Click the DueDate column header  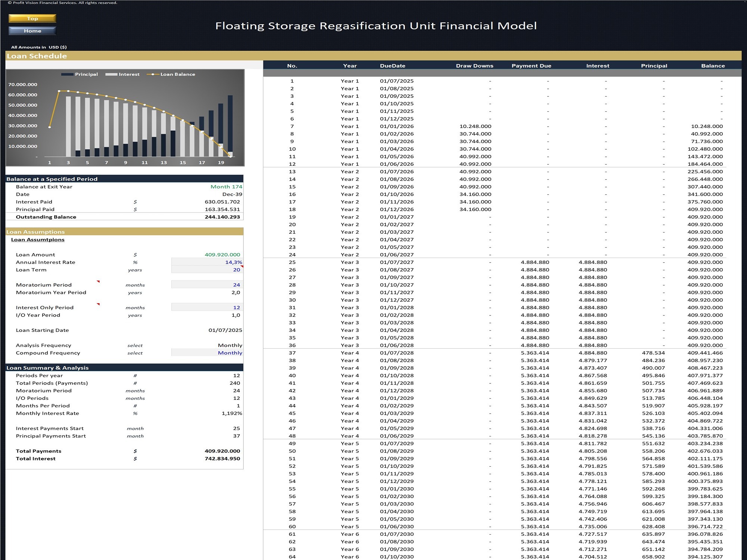point(393,66)
